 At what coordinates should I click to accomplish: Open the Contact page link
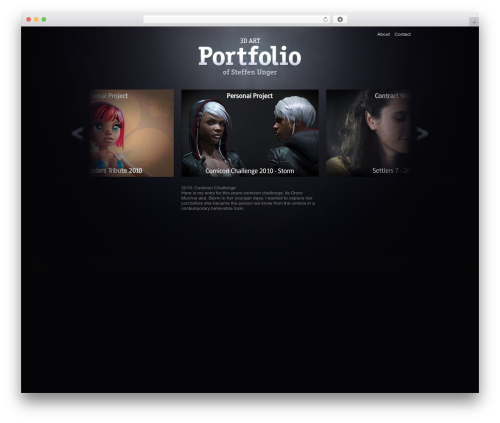click(x=403, y=34)
